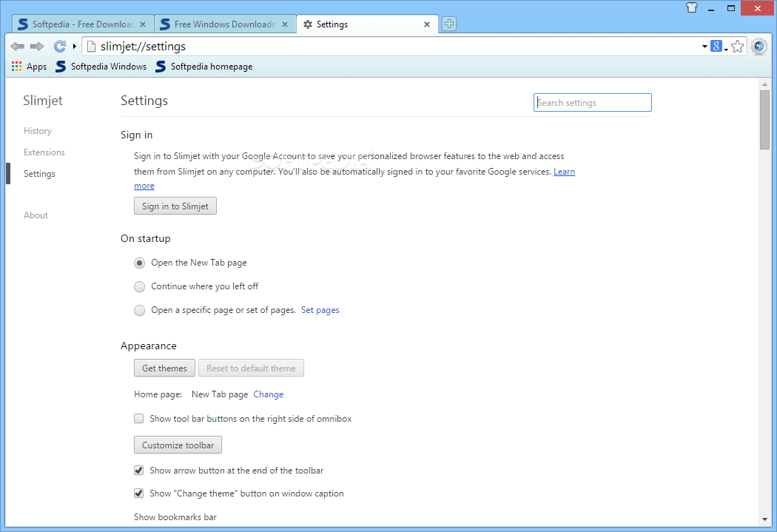Open About in the sidebar
This screenshot has height=532, width=777.
click(36, 215)
